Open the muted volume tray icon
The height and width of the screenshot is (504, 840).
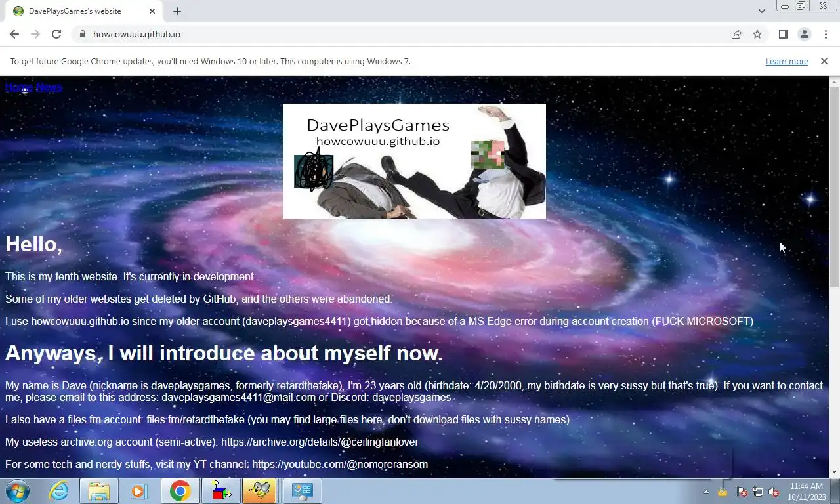click(774, 492)
